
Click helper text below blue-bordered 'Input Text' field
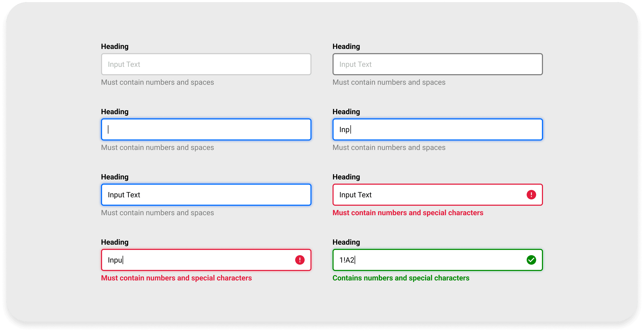tap(157, 213)
